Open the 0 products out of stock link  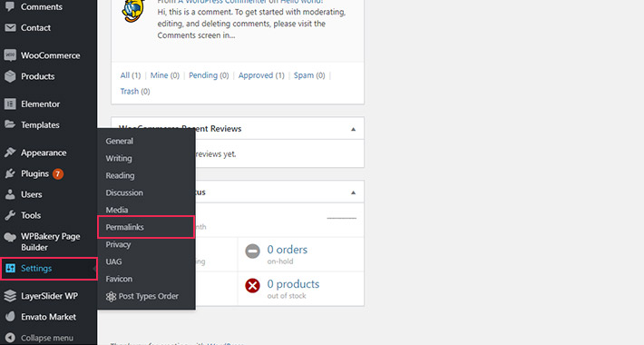pos(293,284)
